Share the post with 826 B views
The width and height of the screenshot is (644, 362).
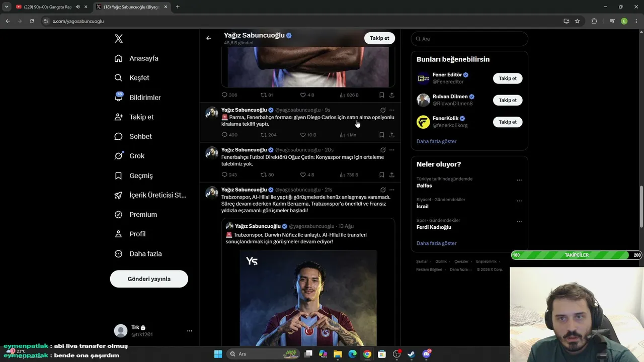392,95
